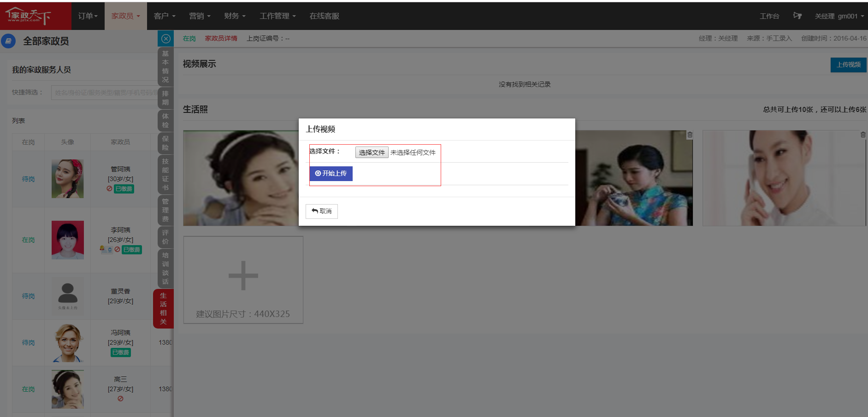The height and width of the screenshot is (417, 868).
Task: Click the 在岗 status in the detail header
Action: [189, 39]
